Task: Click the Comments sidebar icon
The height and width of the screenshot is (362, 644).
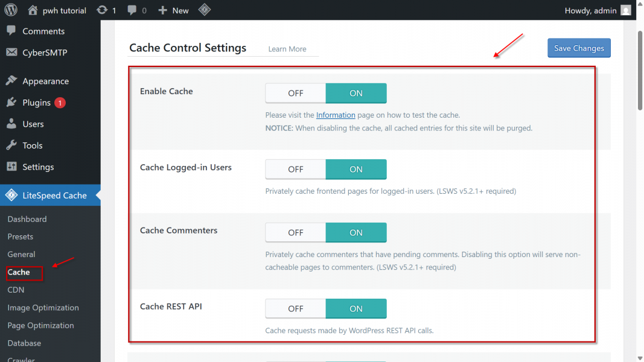Action: 11,31
